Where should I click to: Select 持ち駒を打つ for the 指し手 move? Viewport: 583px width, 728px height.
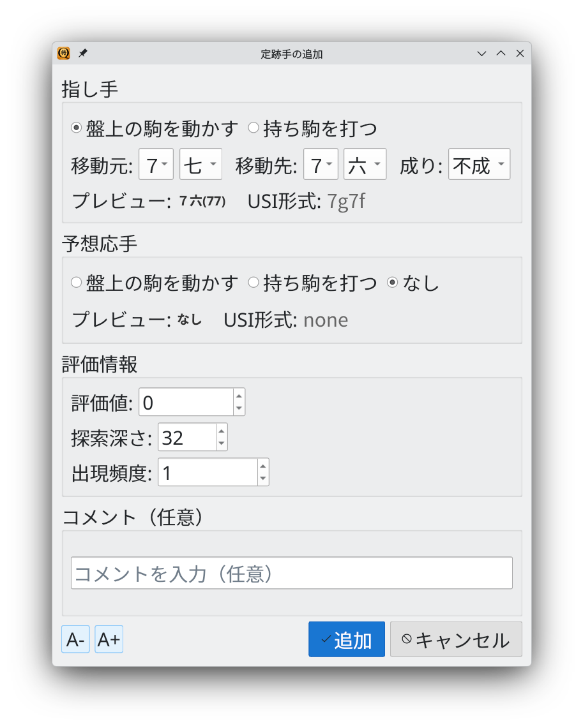click(254, 127)
